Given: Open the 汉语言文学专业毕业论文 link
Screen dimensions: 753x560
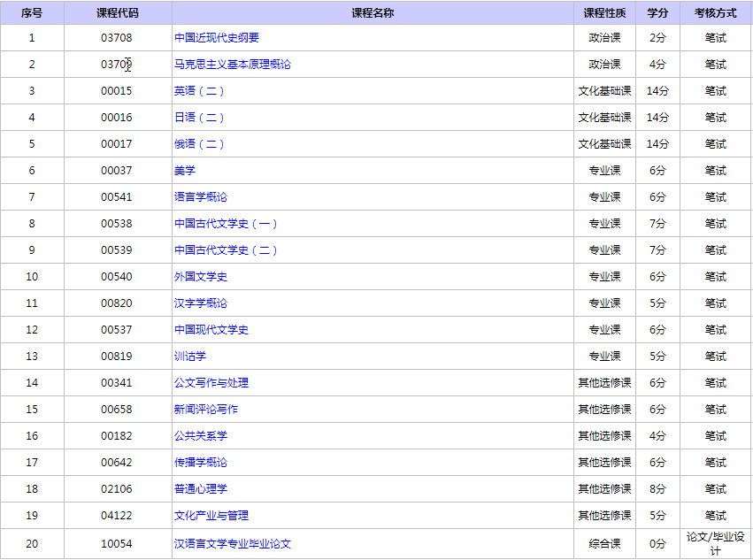Looking at the screenshot, I should 233,543.
